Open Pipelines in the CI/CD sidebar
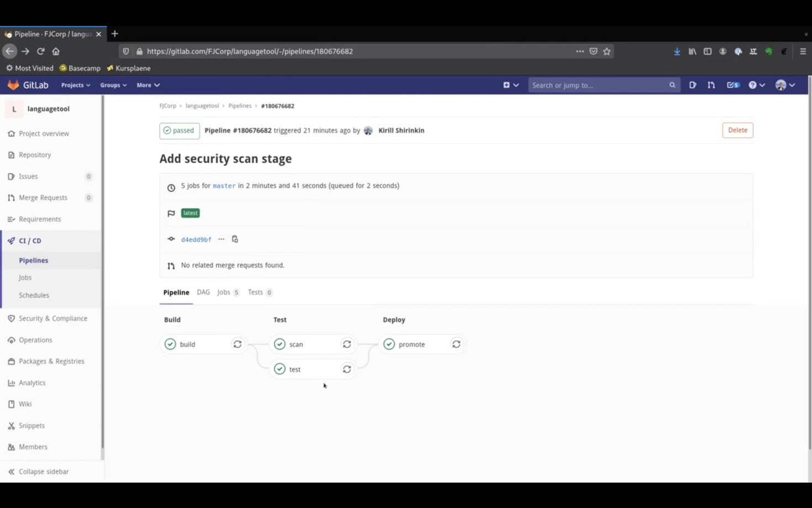812x508 pixels. click(34, 260)
